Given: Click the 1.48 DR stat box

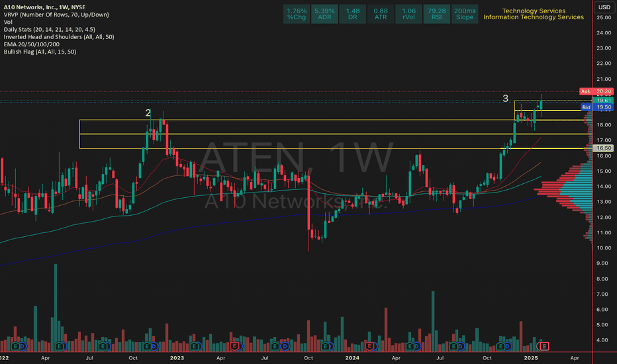Looking at the screenshot, I should click(x=353, y=14).
